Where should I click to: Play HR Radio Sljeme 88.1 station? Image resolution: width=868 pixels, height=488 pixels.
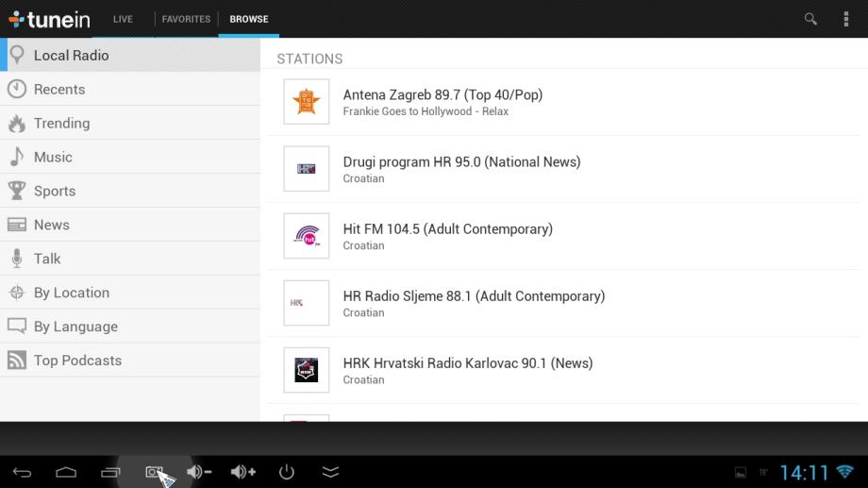click(x=563, y=303)
